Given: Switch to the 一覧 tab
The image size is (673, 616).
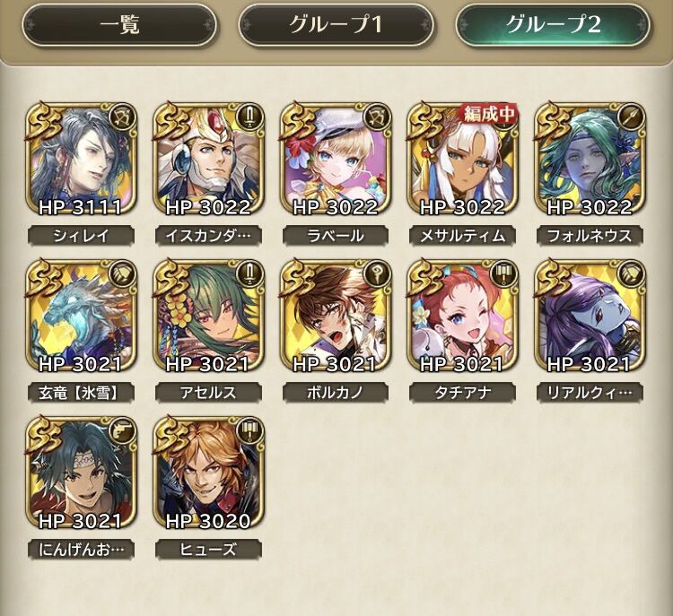Looking at the screenshot, I should click(x=119, y=24).
